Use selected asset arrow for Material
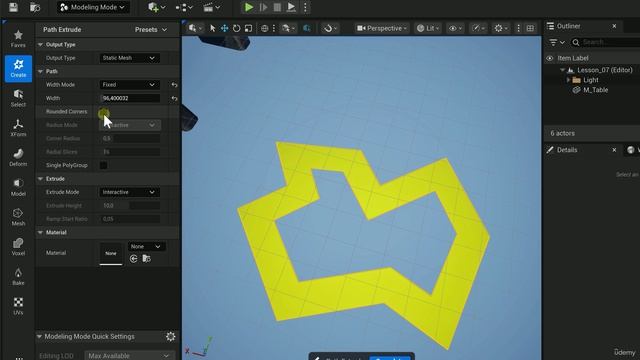Image resolution: width=640 pixels, height=360 pixels. click(x=133, y=259)
